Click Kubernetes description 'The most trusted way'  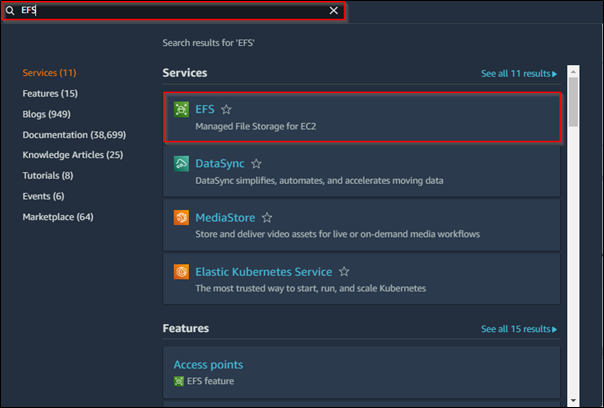(310, 289)
